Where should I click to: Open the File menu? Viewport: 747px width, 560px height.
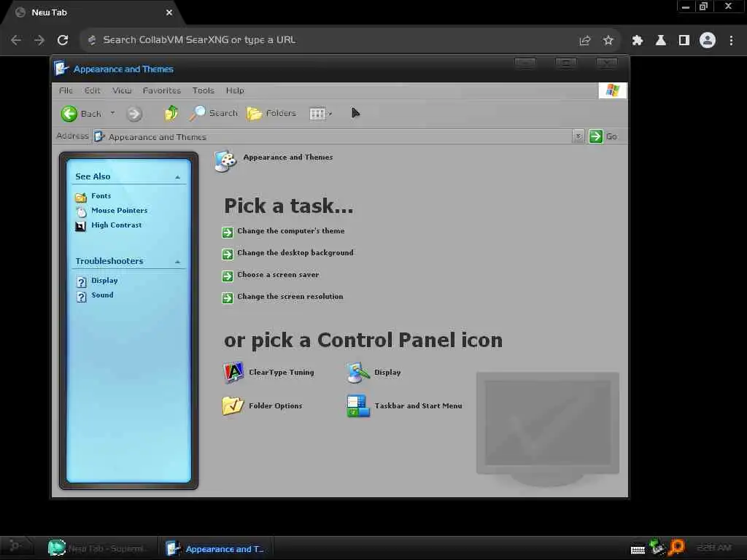(x=66, y=90)
